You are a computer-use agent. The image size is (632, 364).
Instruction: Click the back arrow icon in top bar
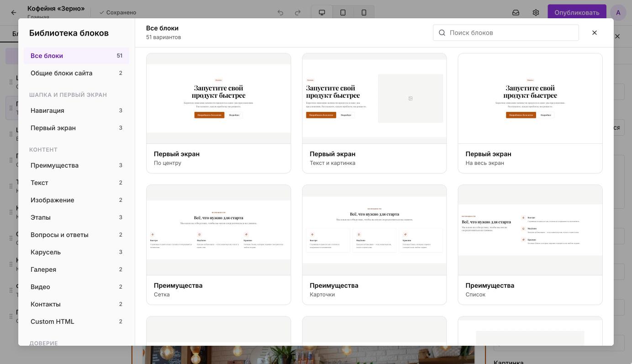[14, 13]
